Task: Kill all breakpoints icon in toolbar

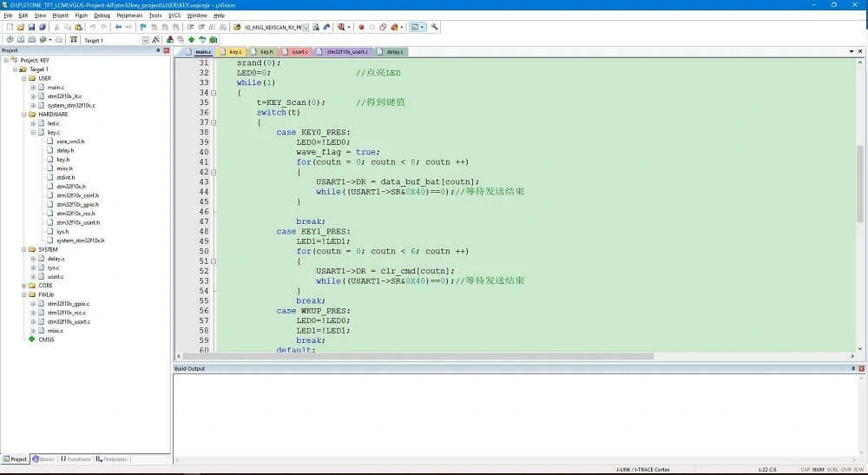Action: [394, 27]
